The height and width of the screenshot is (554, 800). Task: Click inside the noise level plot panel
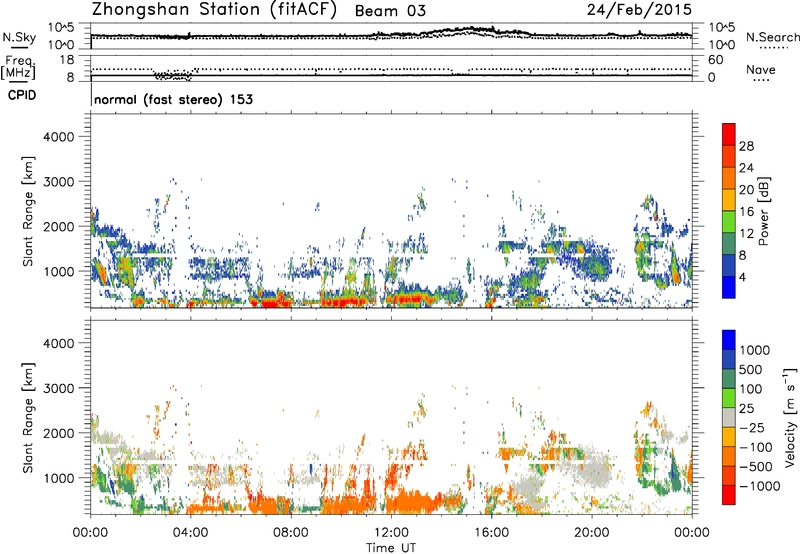(391, 36)
